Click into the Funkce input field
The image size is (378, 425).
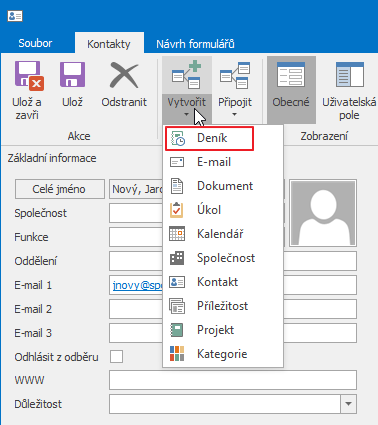[x=136, y=237]
